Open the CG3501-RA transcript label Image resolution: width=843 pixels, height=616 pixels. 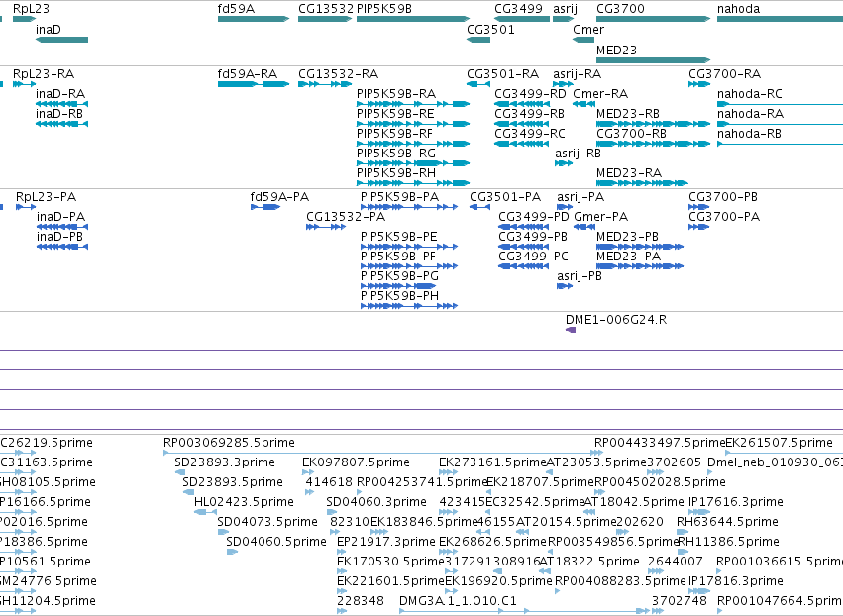502,74
